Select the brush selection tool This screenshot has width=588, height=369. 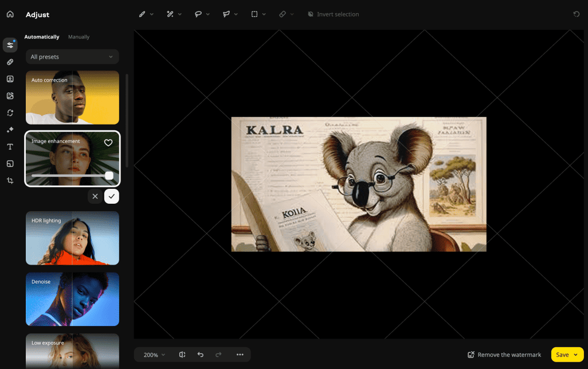(142, 14)
